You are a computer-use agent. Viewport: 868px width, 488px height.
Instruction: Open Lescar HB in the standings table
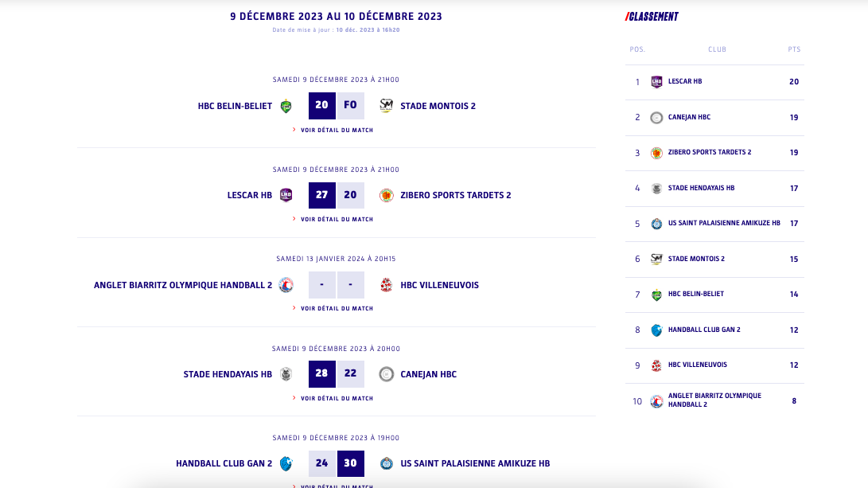click(x=685, y=81)
